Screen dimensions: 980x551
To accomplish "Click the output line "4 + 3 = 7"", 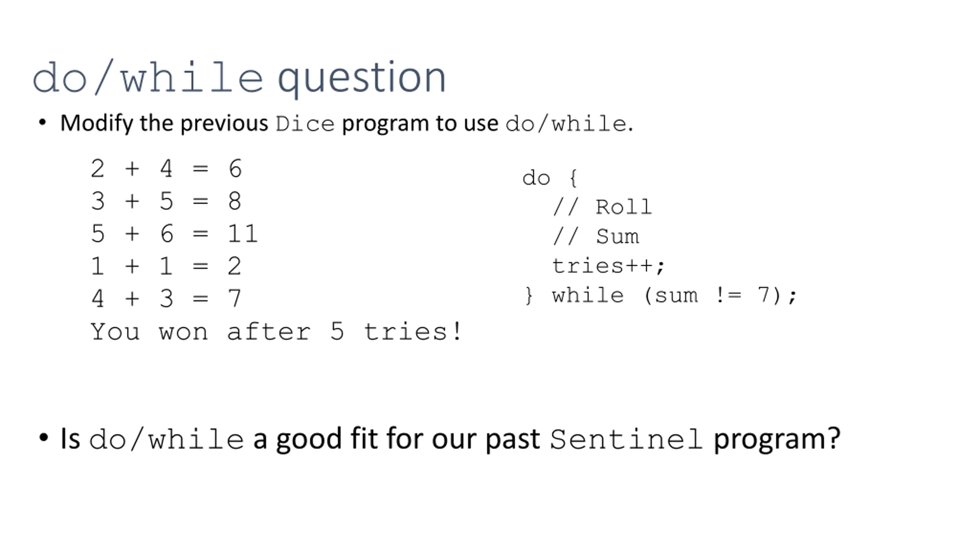I will pyautogui.click(x=166, y=299).
